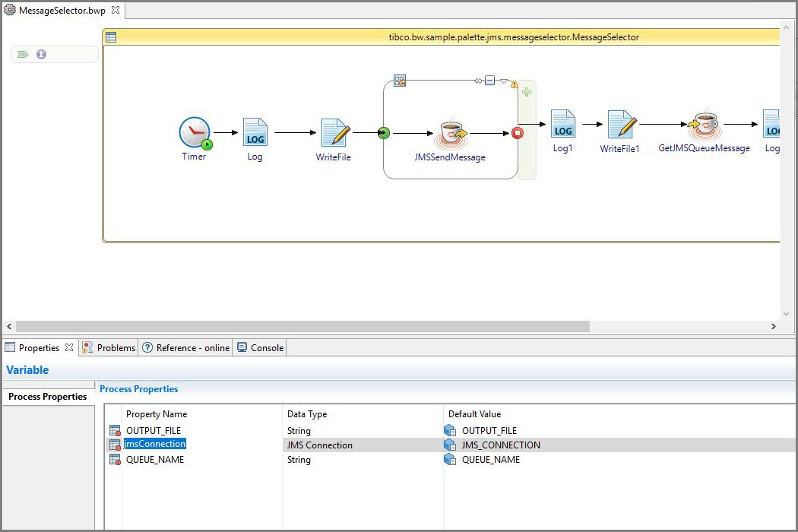Select the Log1 activity icon
This screenshot has width=798, height=532.
[563, 124]
